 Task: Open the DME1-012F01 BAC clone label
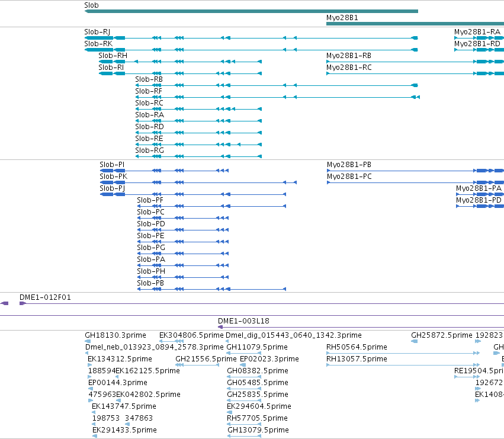pos(45,297)
